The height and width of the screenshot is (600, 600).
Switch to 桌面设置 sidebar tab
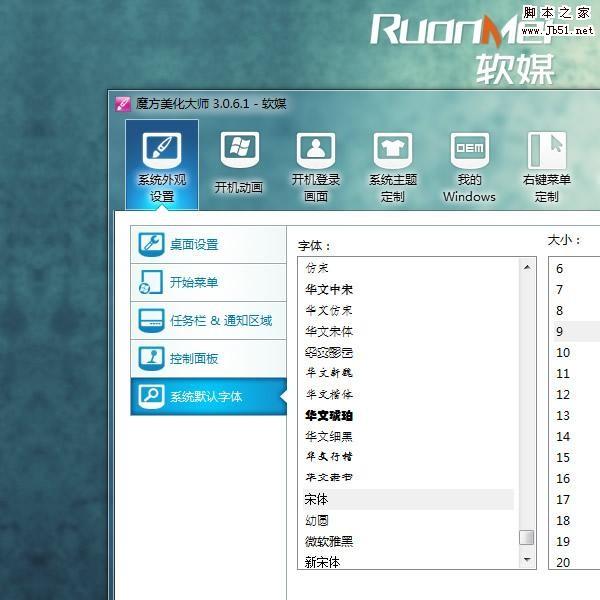208,245
